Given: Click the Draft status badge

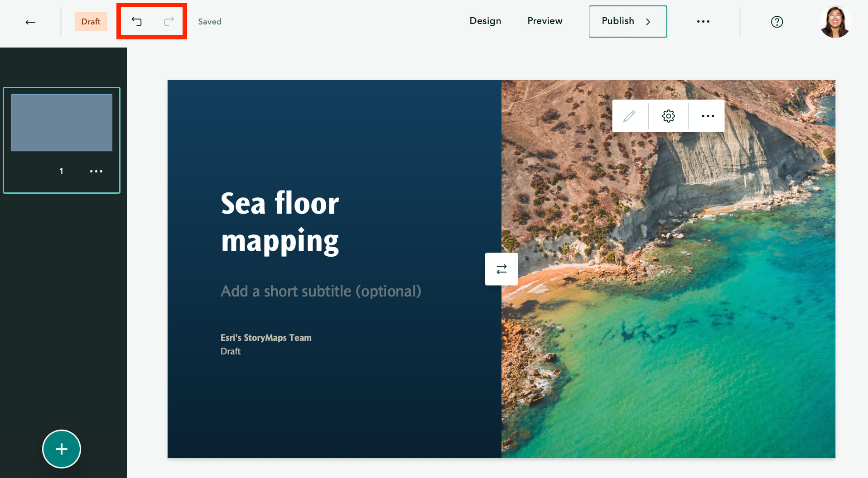Looking at the screenshot, I should point(91,22).
